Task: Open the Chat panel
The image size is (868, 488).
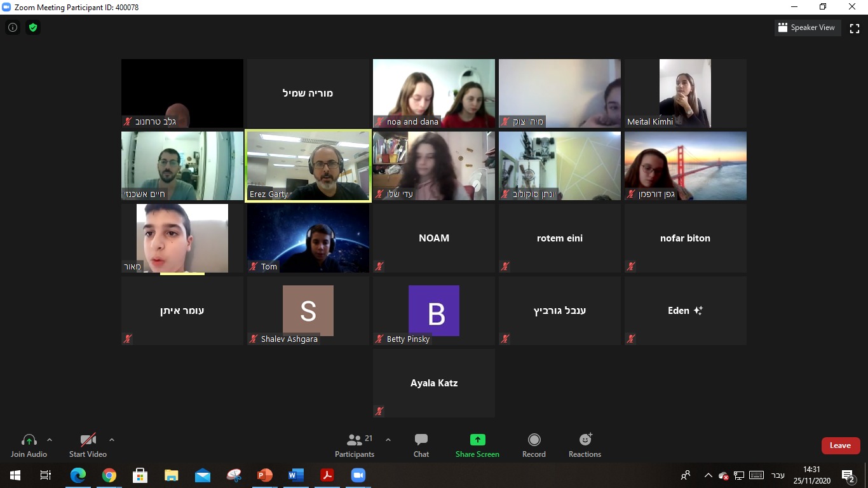Action: point(421,445)
